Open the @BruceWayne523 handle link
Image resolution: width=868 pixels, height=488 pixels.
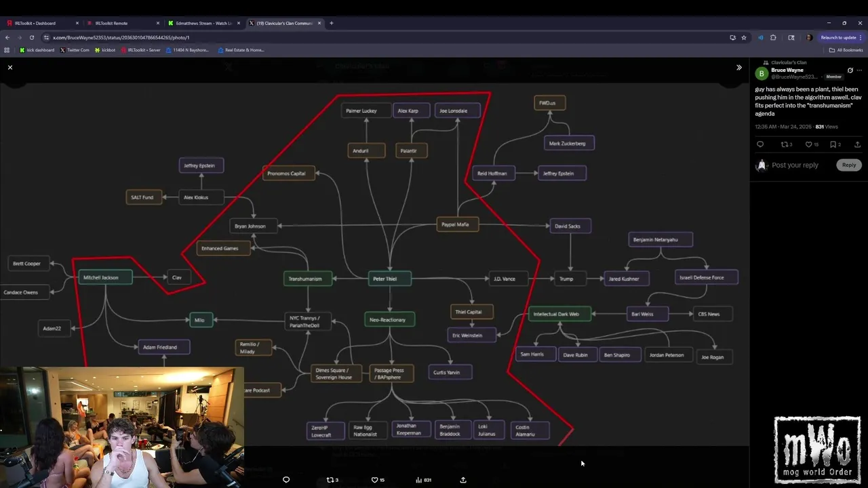click(x=794, y=77)
